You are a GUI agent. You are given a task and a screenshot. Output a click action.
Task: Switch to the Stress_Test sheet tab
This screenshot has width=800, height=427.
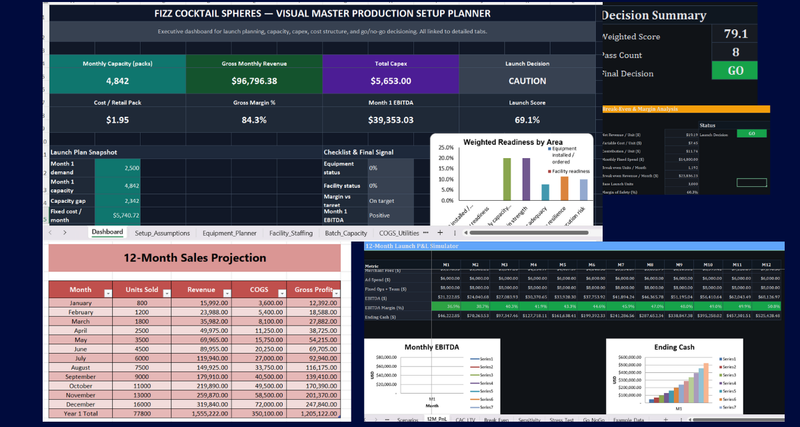point(561,420)
